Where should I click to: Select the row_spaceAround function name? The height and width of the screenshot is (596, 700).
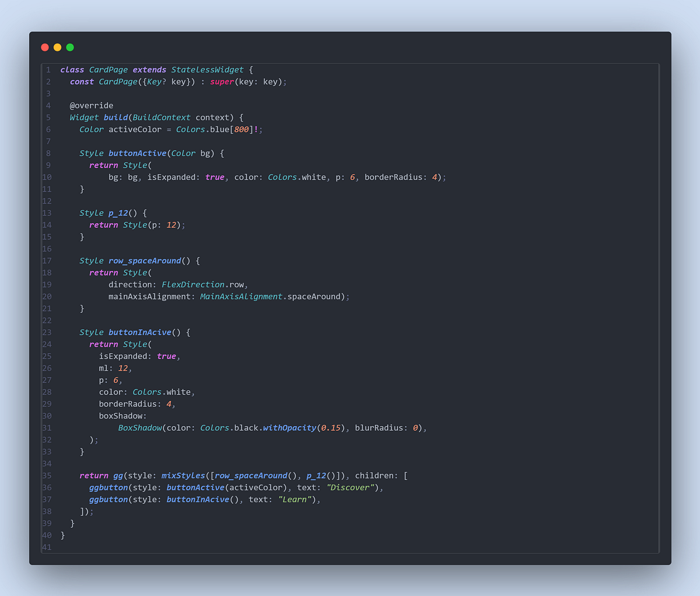click(145, 260)
